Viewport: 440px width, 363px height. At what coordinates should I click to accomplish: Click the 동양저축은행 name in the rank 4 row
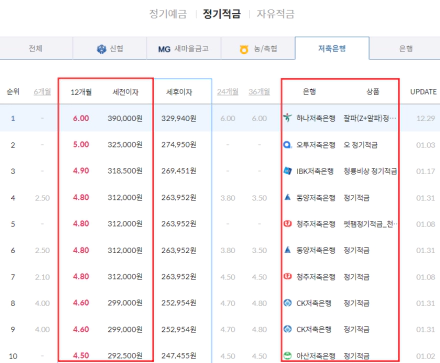(316, 198)
